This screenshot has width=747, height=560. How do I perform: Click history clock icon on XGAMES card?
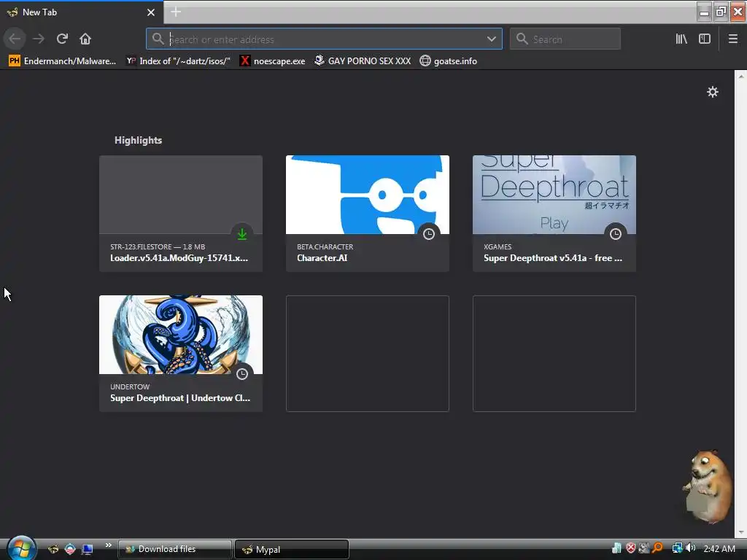click(x=616, y=234)
